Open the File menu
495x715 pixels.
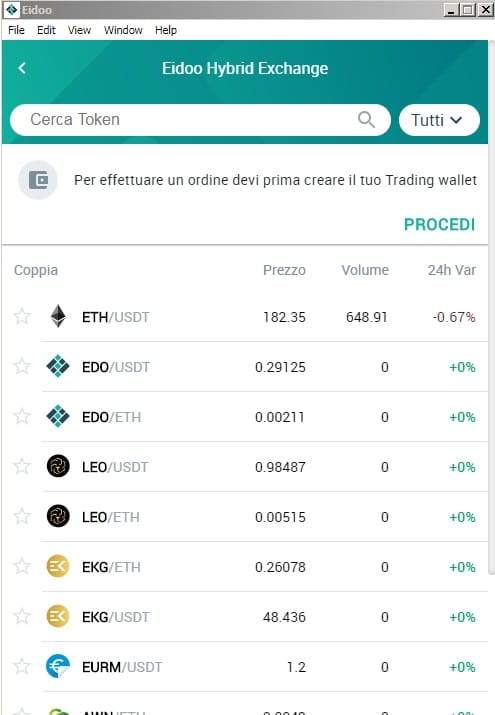click(16, 30)
